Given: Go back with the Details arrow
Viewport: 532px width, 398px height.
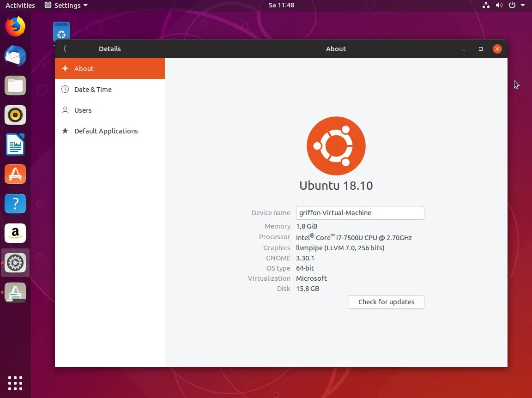Looking at the screenshot, I should [65, 49].
